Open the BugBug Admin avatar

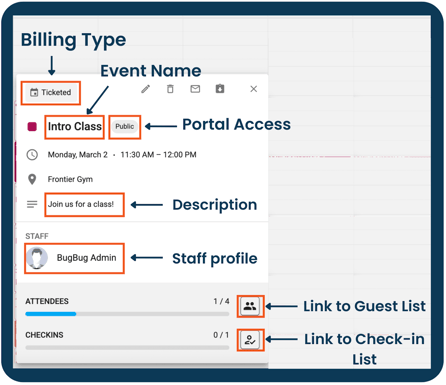click(x=37, y=258)
